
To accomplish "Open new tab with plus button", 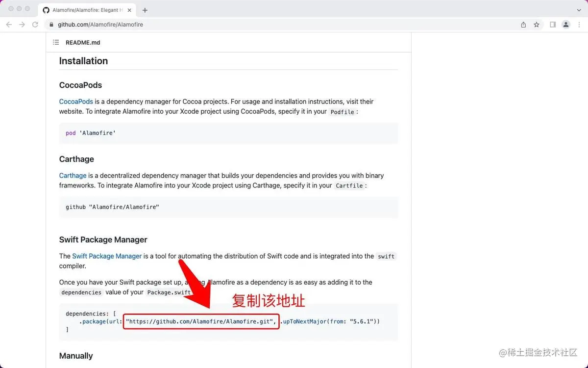I will coord(145,10).
